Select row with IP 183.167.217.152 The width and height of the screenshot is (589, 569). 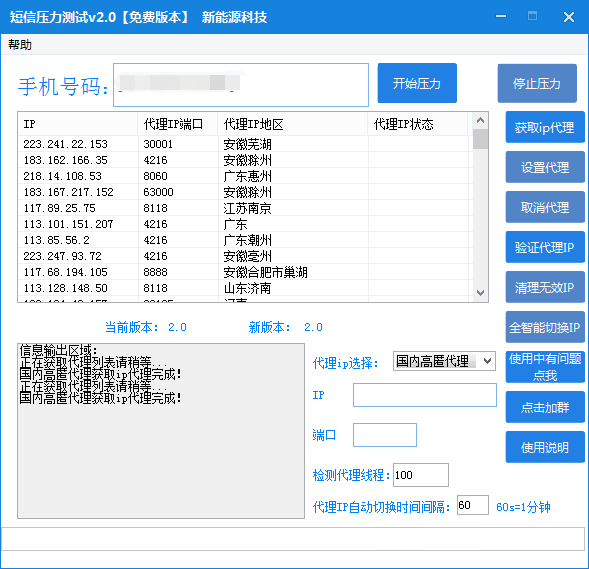pos(245,192)
